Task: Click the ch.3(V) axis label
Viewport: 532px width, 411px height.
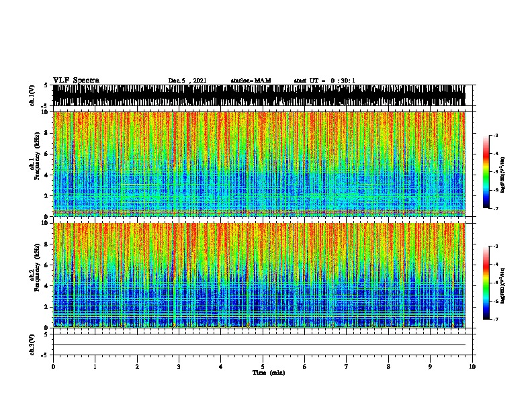Action: tap(32, 345)
